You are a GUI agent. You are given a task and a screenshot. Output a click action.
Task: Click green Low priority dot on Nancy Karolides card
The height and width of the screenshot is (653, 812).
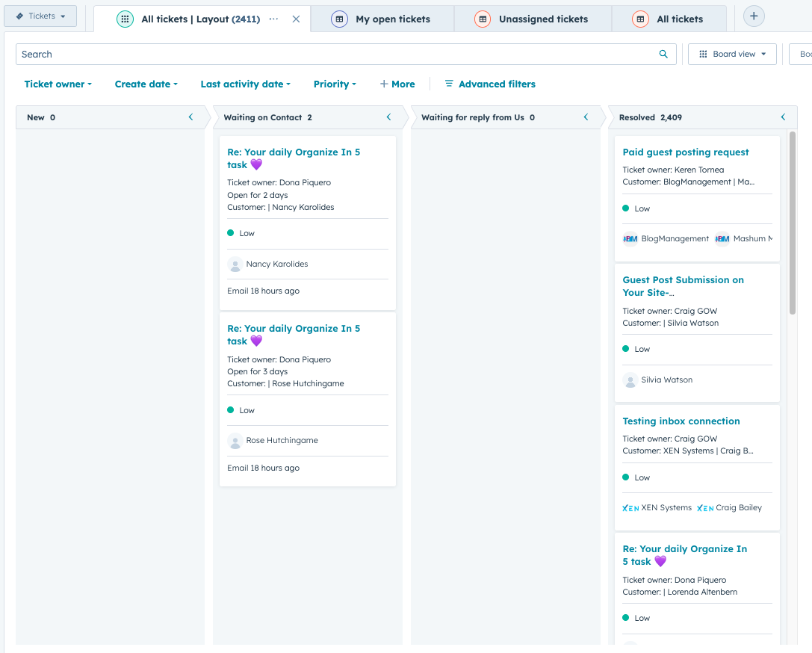[x=230, y=233]
